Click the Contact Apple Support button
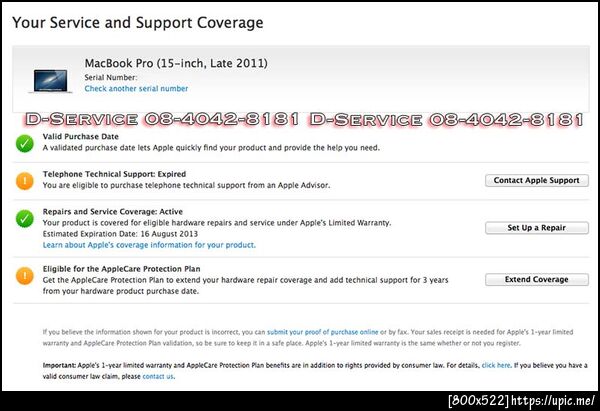This screenshot has width=600, height=411. pos(536,180)
